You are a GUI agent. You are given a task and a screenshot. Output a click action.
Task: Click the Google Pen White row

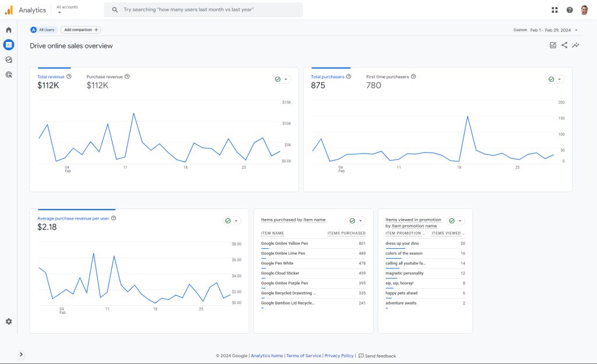(x=313, y=263)
